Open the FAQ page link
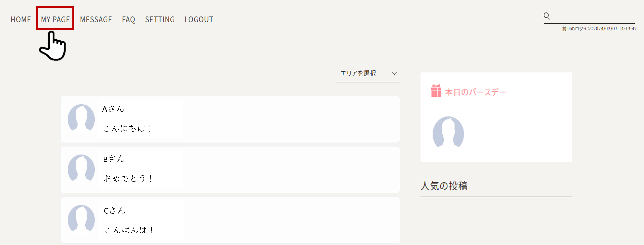This screenshot has height=245, width=644. tap(129, 19)
